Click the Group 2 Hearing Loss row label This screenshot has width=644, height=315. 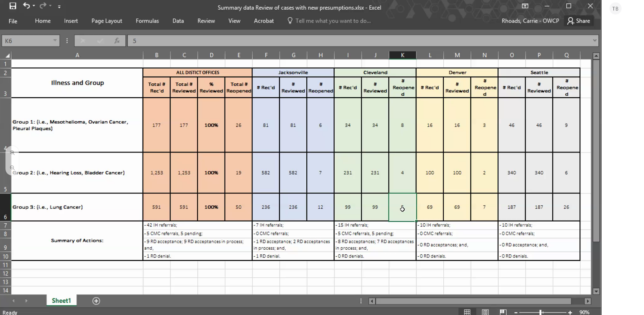click(x=77, y=173)
